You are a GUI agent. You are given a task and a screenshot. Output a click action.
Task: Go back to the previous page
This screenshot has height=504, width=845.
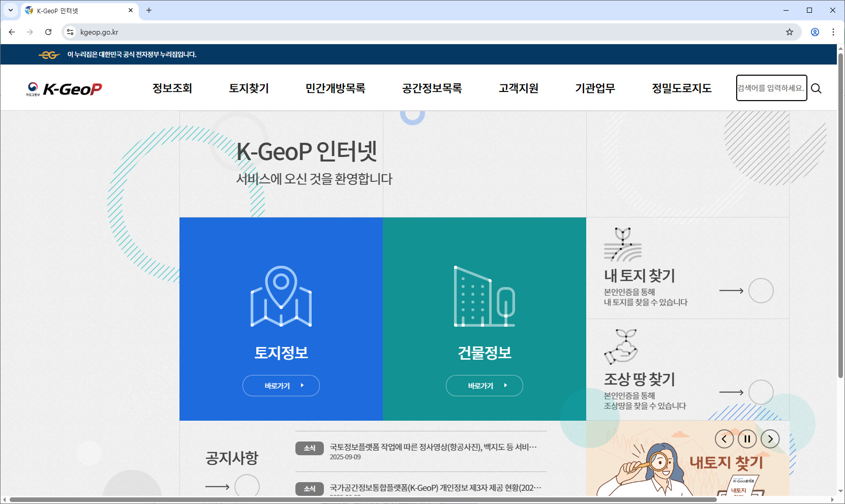coord(12,32)
